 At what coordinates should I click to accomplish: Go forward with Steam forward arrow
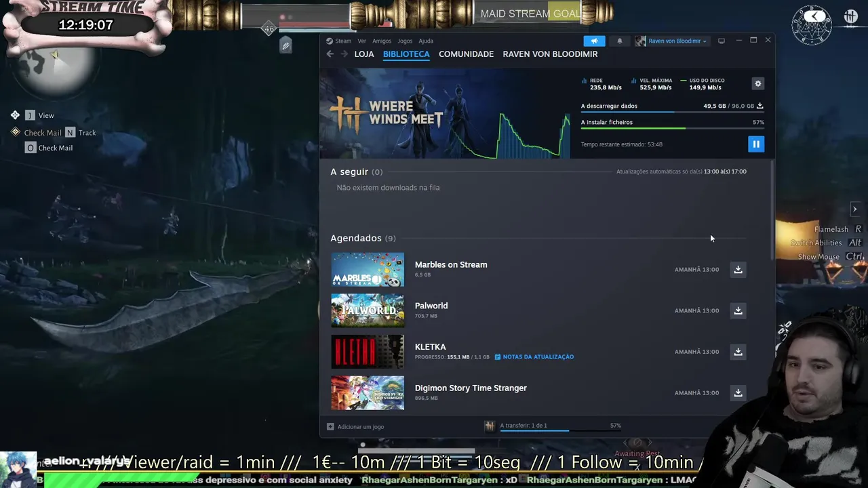coord(344,54)
